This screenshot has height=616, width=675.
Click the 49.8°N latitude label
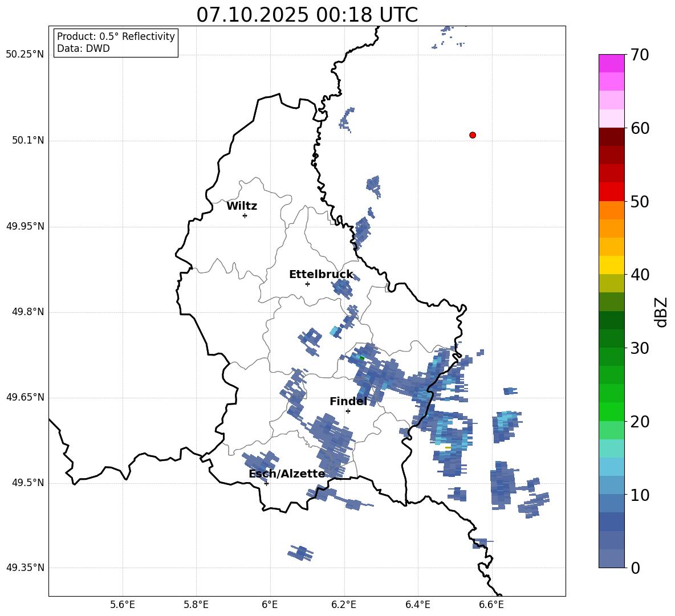(x=28, y=312)
